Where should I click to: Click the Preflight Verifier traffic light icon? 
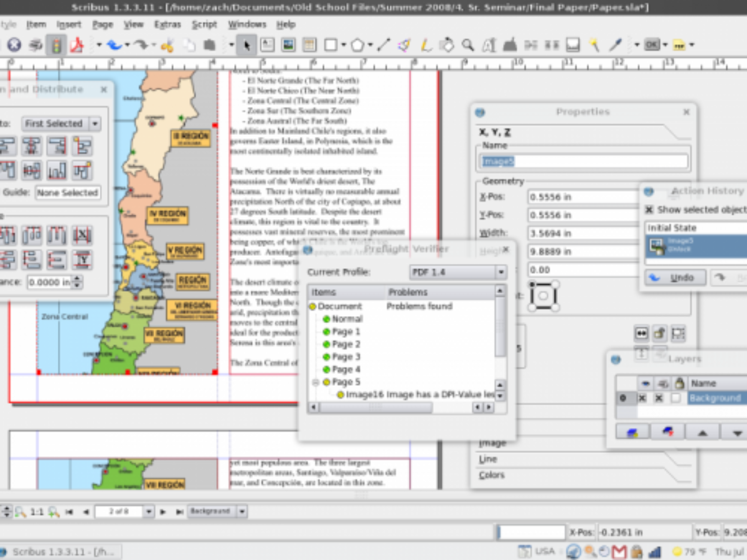pyautogui.click(x=57, y=45)
